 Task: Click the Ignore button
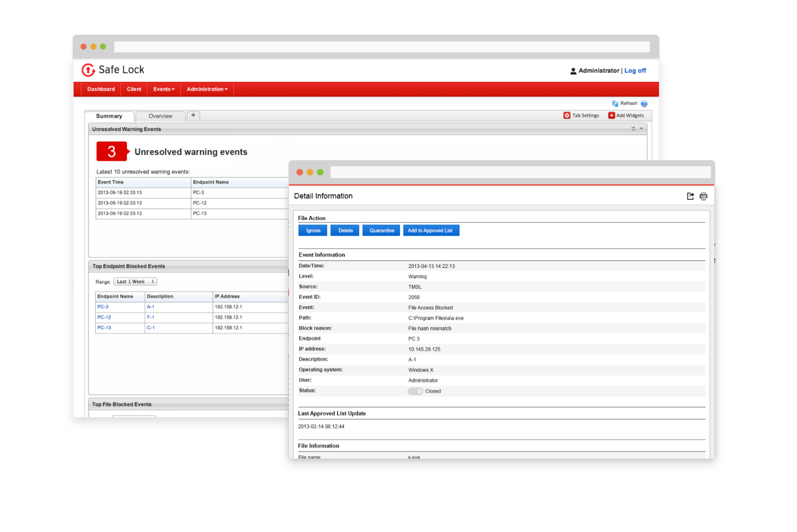coord(313,231)
